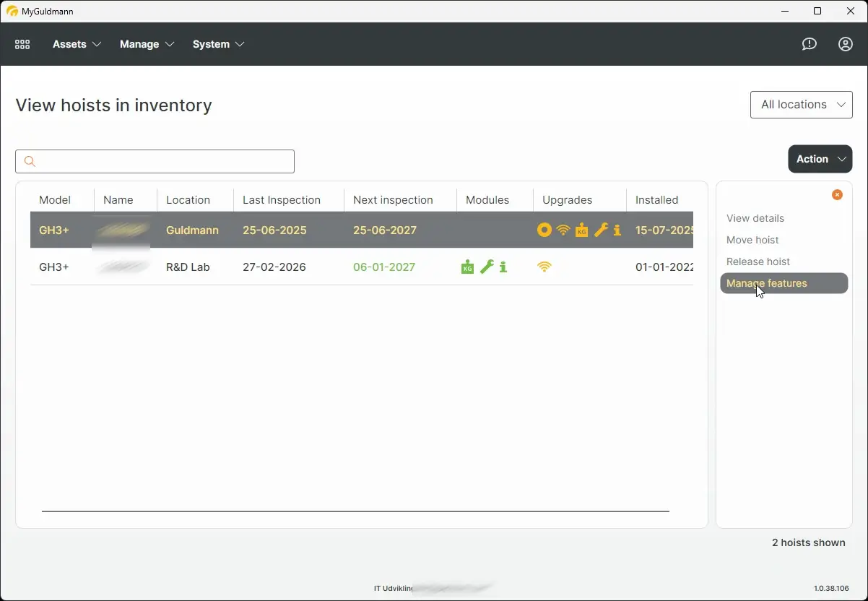The height and width of the screenshot is (601, 868).
Task: Open the app launcher grid icon
Action: 22,44
